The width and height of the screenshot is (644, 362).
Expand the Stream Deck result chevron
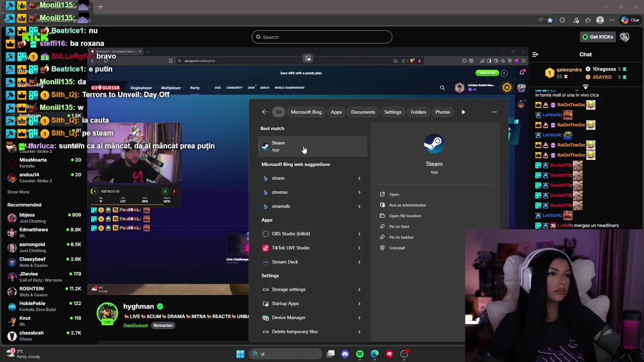coord(359,262)
